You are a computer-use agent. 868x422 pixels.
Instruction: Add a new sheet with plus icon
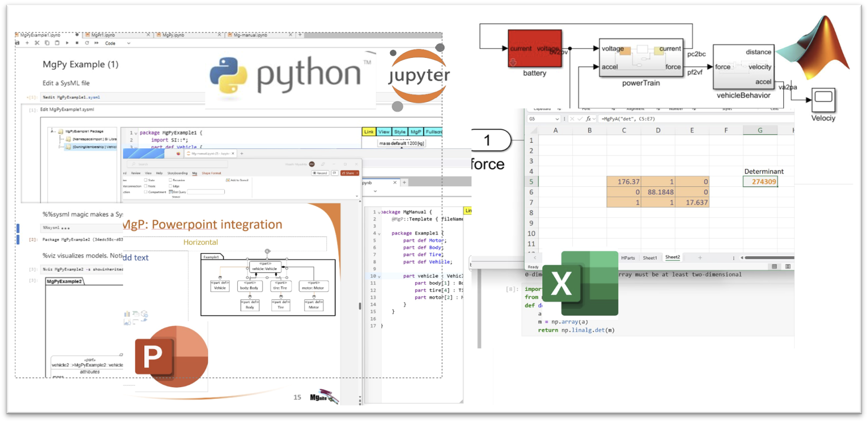[700, 258]
